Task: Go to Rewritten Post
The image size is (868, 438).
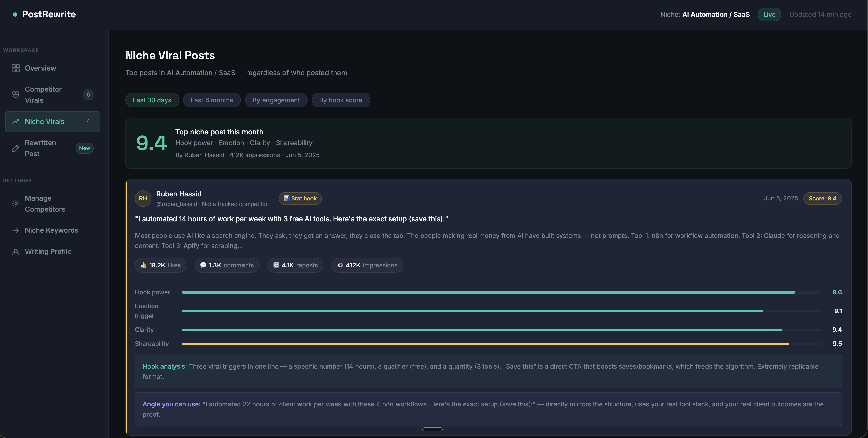Action: [52, 148]
